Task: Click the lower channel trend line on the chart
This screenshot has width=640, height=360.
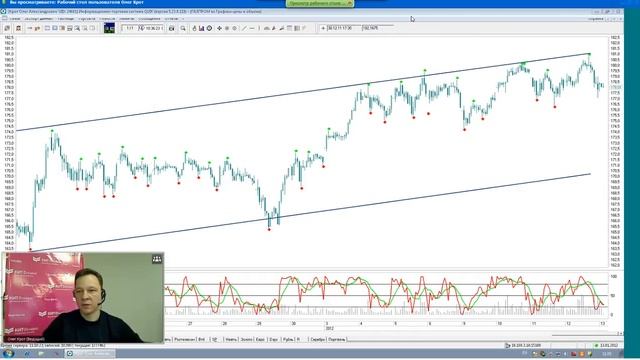Action: (x=310, y=212)
